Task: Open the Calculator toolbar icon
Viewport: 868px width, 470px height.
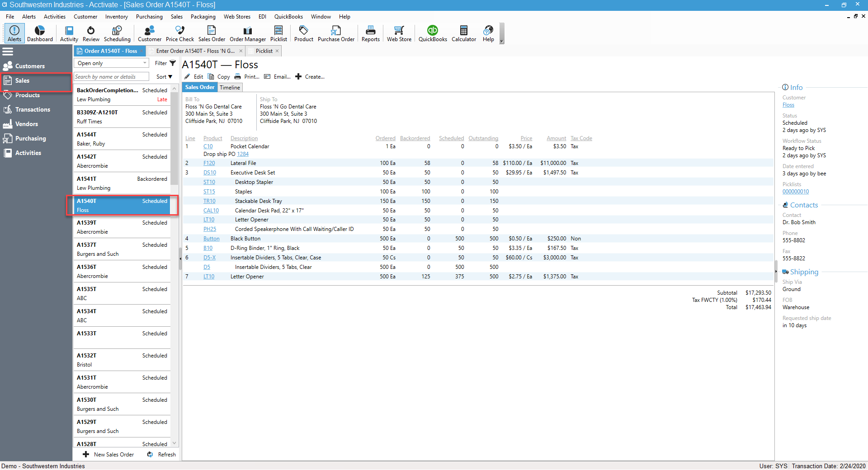Action: pyautogui.click(x=464, y=33)
